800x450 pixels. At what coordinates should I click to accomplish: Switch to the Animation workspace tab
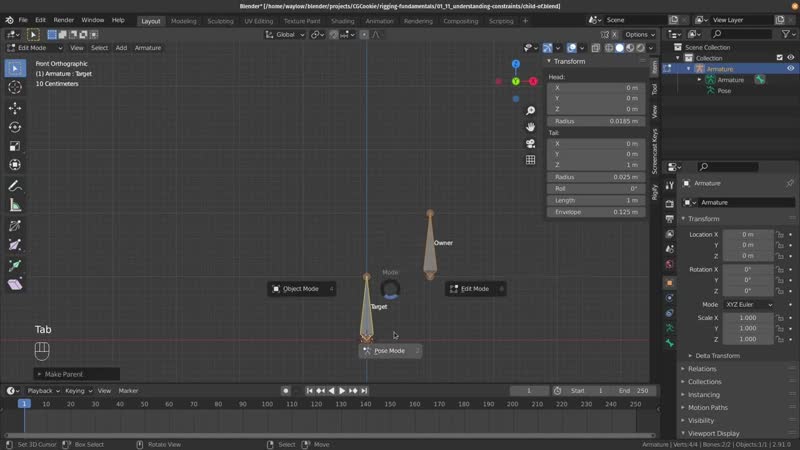pyautogui.click(x=380, y=21)
